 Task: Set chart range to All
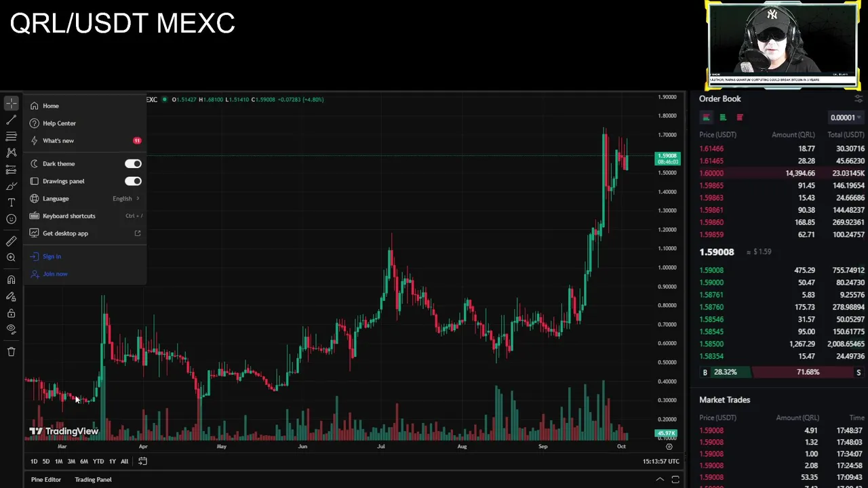click(x=124, y=462)
